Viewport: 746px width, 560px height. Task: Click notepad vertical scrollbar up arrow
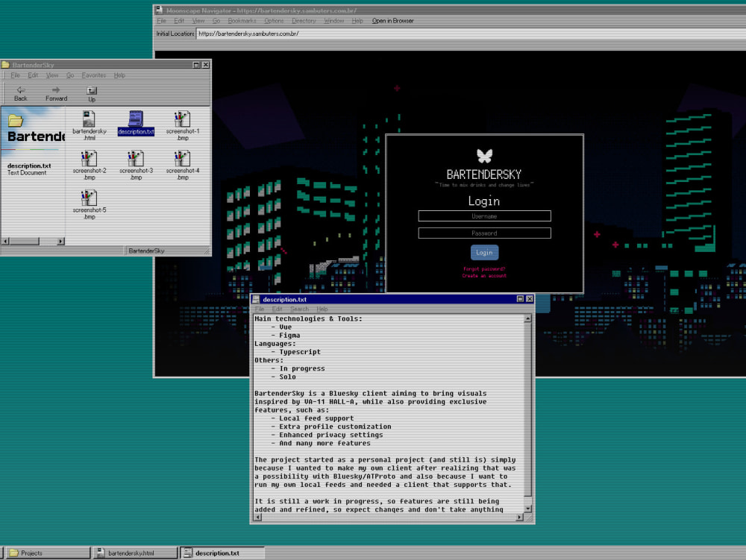click(527, 318)
